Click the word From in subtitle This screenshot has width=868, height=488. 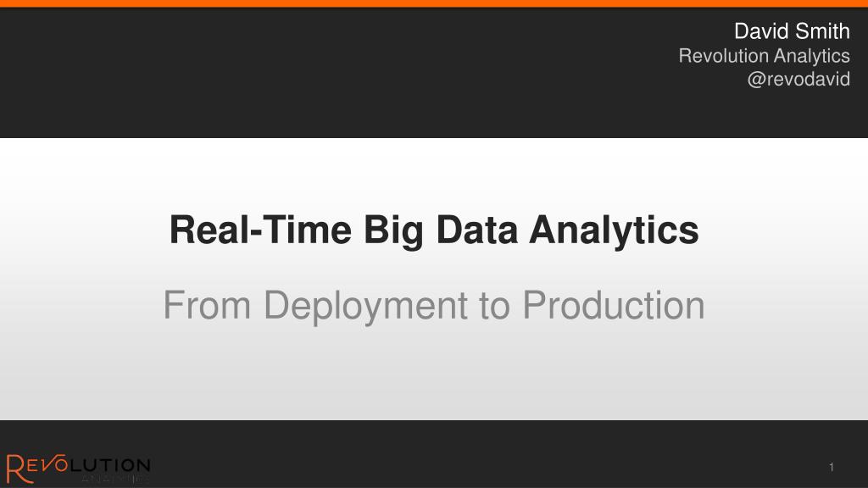tap(207, 305)
